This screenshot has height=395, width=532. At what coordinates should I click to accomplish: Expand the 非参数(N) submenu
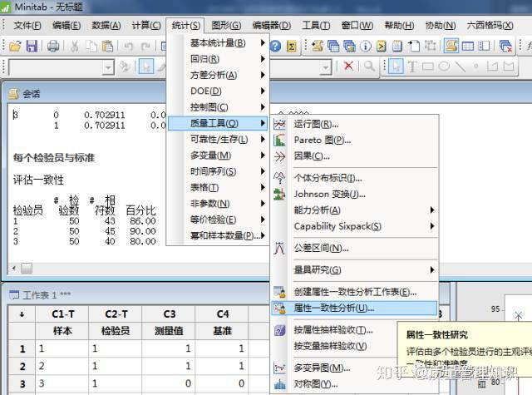(218, 204)
